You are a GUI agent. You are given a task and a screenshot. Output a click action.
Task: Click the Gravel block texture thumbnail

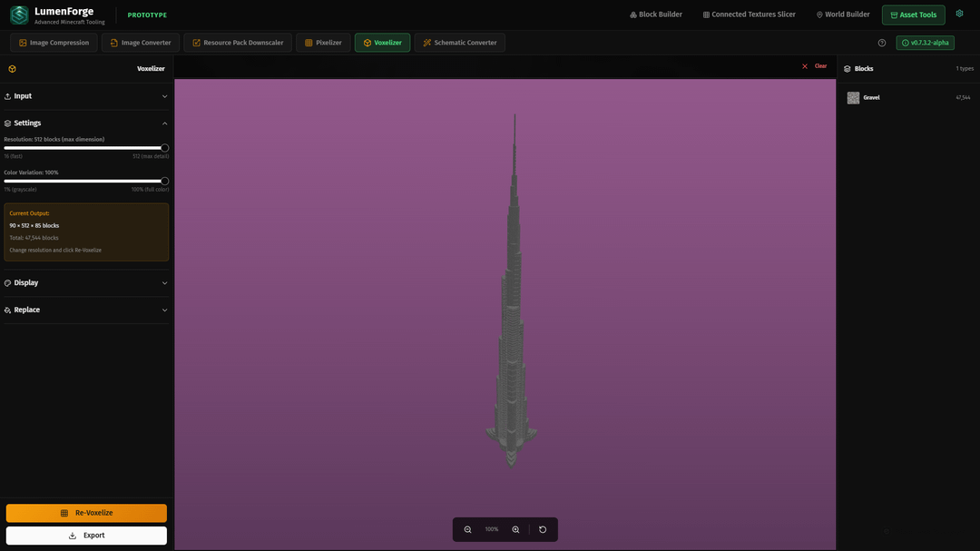coord(853,98)
